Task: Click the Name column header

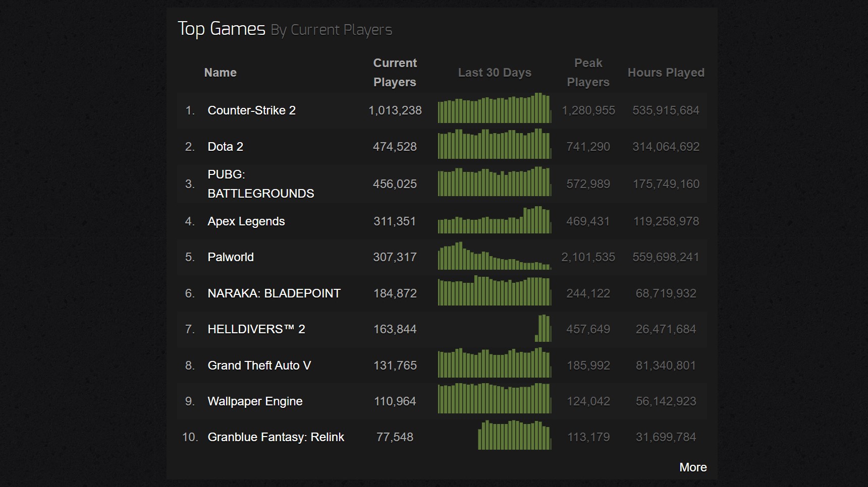Action: coord(221,73)
